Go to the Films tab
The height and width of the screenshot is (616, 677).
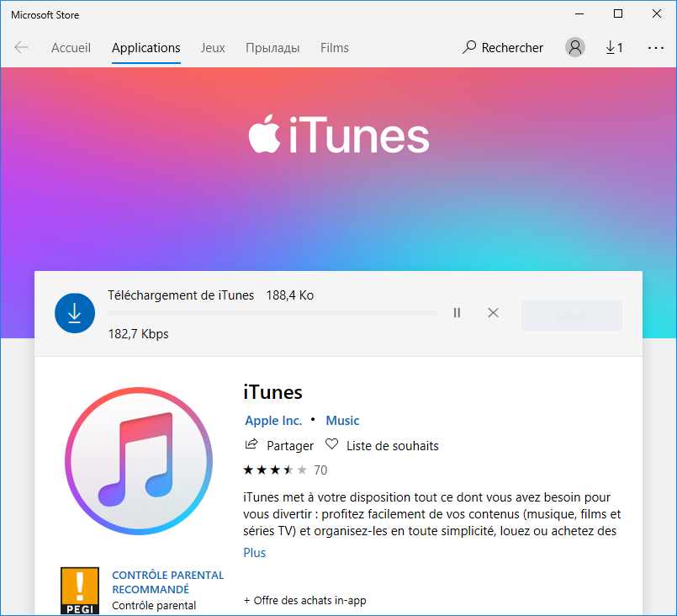pos(334,47)
